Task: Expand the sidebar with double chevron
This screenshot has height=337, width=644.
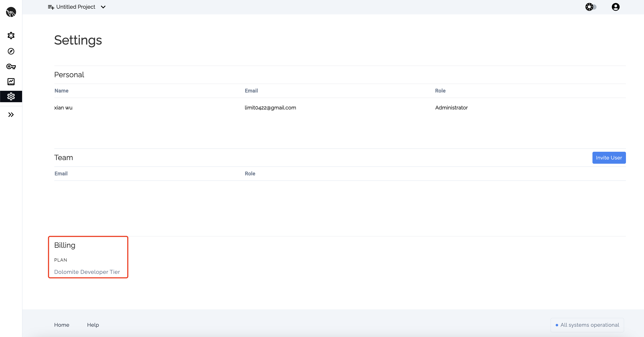Action: click(x=11, y=115)
